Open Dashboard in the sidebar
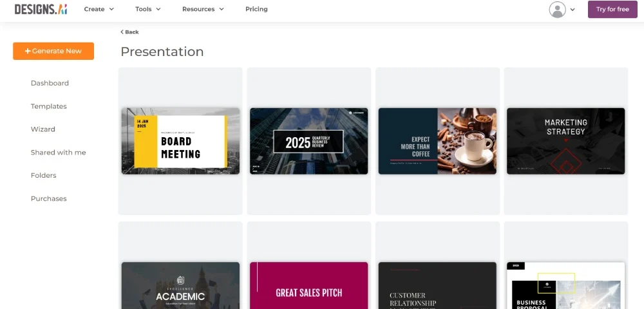Image resolution: width=644 pixels, height=309 pixels. pyautogui.click(x=50, y=83)
